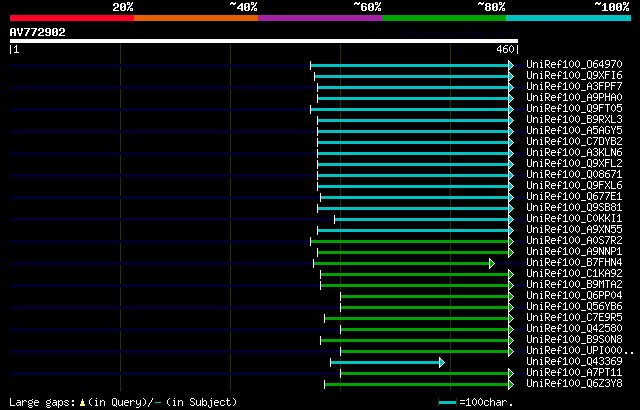The height and width of the screenshot is (410, 640).
Task: Click the orange ~40% identity legend segment
Action: pos(196,18)
